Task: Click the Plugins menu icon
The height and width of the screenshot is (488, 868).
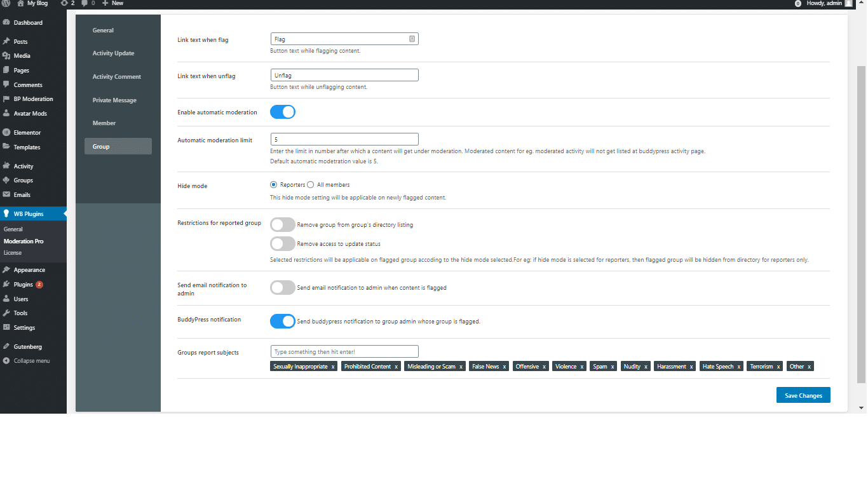Action: coord(6,285)
